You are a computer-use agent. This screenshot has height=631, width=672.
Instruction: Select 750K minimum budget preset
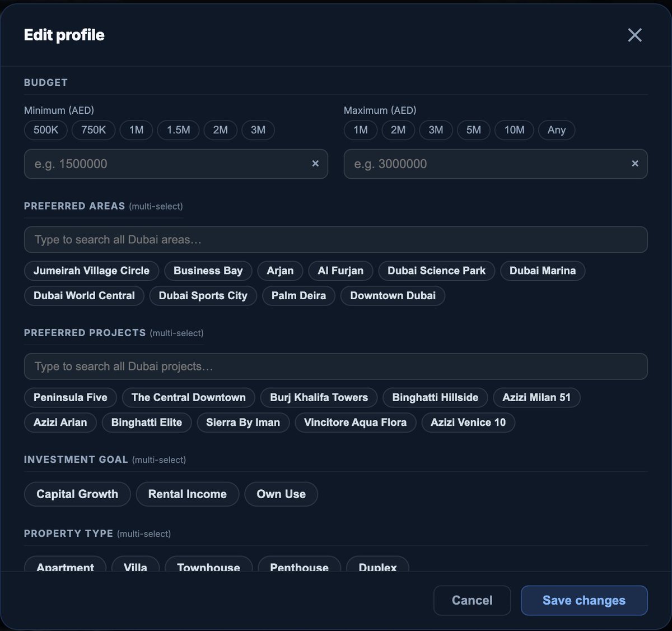[x=94, y=130]
